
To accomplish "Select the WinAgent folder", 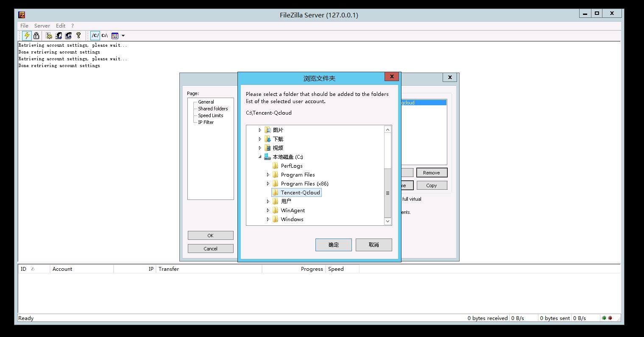I will click(293, 211).
